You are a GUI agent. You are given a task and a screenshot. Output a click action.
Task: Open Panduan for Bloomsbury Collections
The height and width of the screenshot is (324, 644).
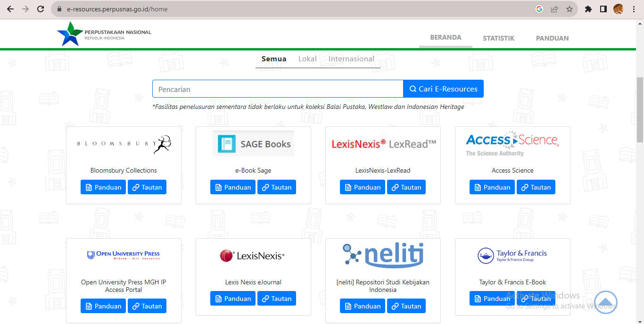[x=103, y=187]
